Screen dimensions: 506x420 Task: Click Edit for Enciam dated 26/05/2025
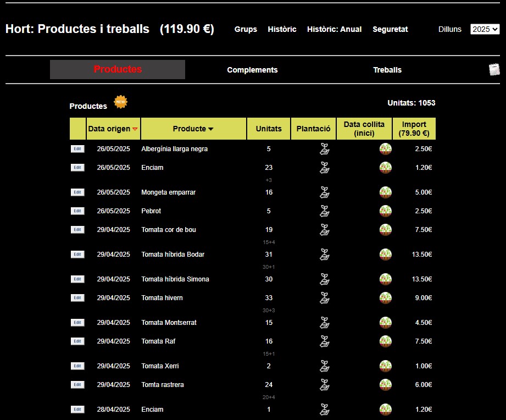(77, 168)
